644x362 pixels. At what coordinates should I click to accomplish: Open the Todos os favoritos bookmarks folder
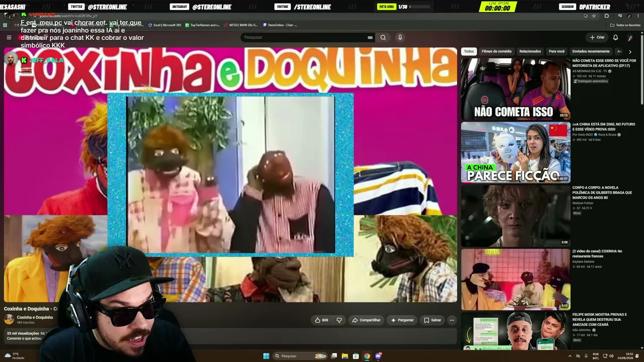pos(625,25)
